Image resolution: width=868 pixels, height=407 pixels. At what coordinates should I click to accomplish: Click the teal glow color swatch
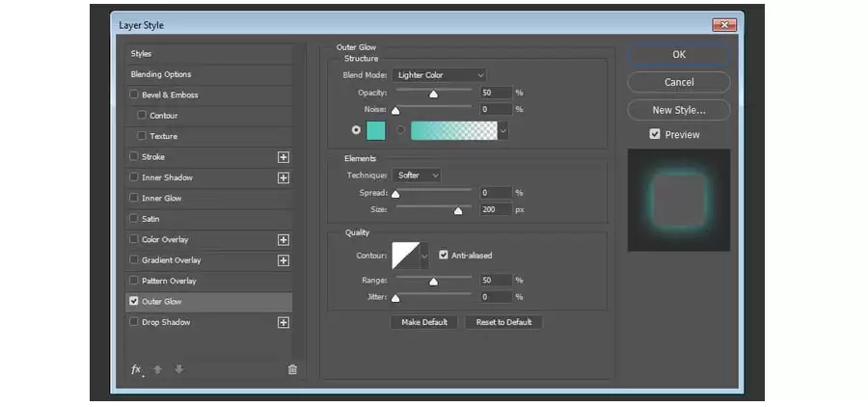376,130
